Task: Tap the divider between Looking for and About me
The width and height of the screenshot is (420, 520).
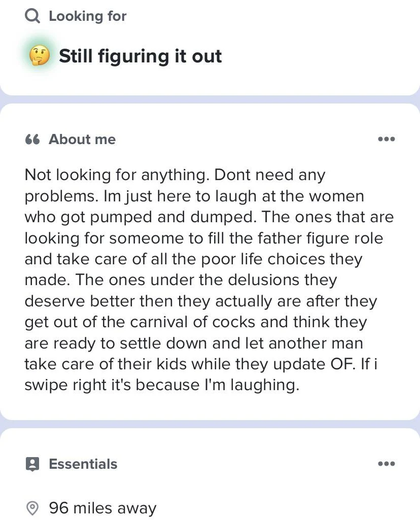Action: (x=210, y=99)
